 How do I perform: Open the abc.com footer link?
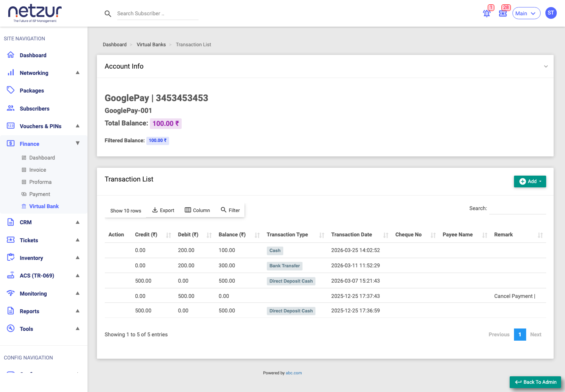[294, 373]
